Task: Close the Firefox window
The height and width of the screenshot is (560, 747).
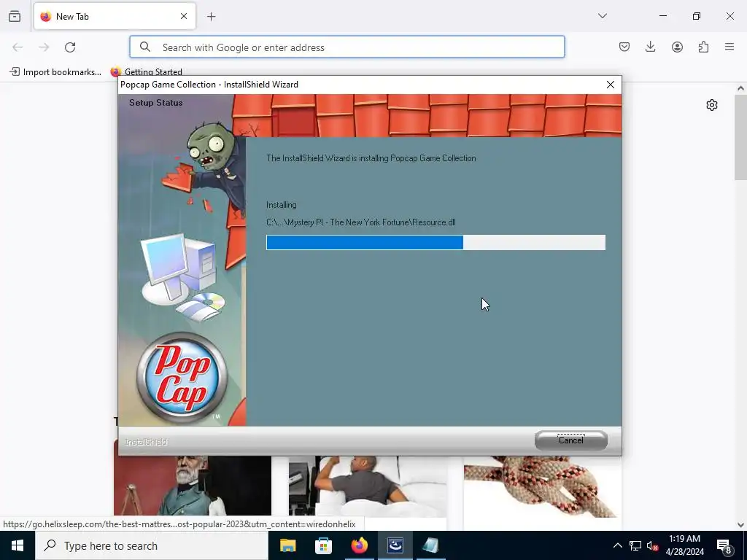Action: click(729, 16)
